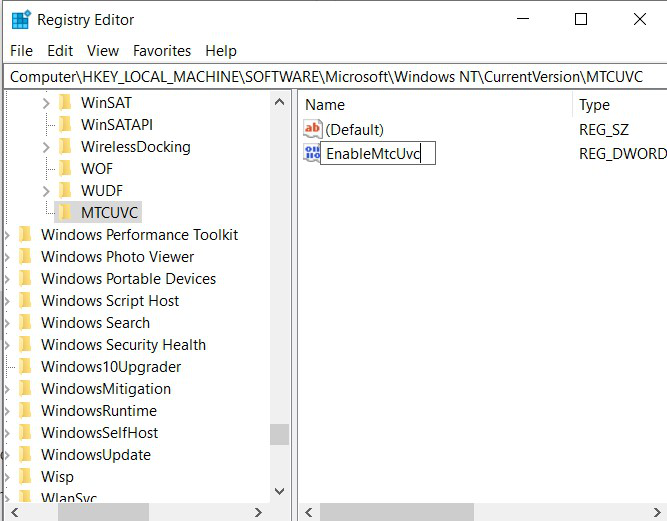The height and width of the screenshot is (521, 667).
Task: Click the WindowsUpdate folder icon
Action: click(x=25, y=455)
